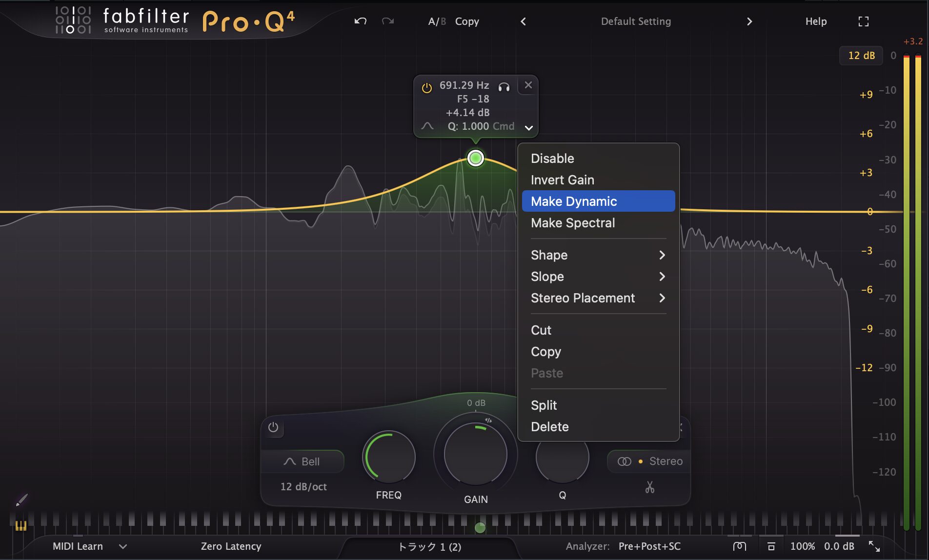
Task: Open the 12 dB/oct slope selector
Action: click(x=303, y=487)
